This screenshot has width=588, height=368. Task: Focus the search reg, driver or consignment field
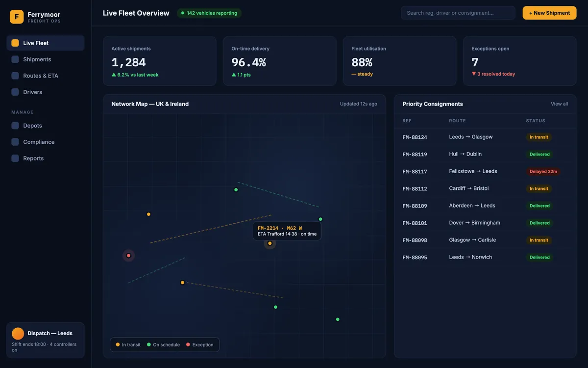tap(458, 13)
